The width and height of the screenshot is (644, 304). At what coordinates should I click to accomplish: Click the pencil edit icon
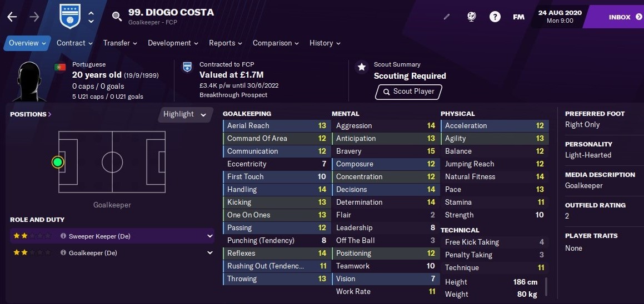click(x=447, y=17)
